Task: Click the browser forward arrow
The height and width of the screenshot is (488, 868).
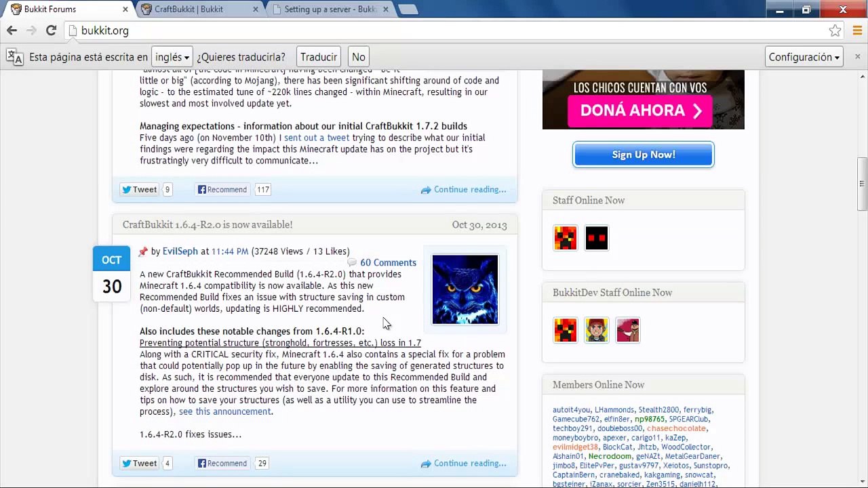Action: (31, 30)
